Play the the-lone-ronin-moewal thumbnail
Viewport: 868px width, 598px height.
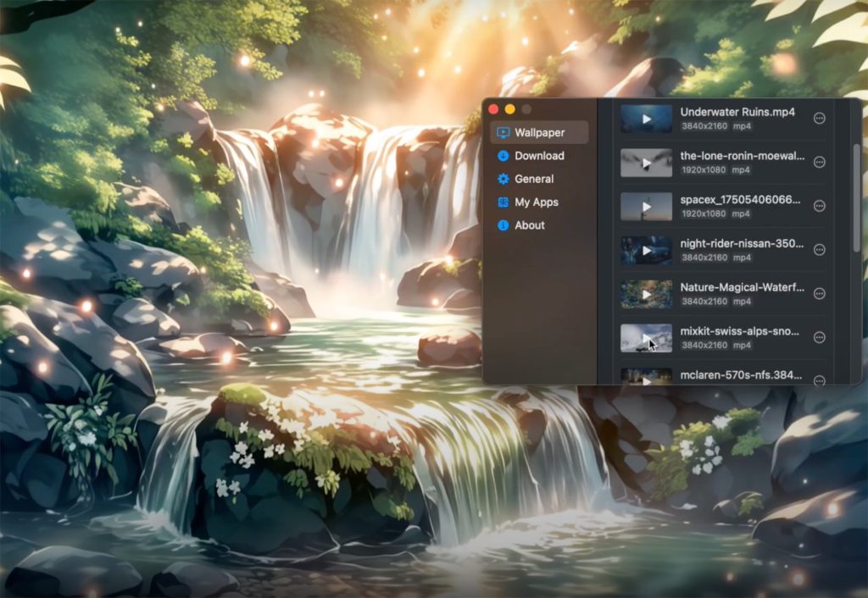coord(646,163)
